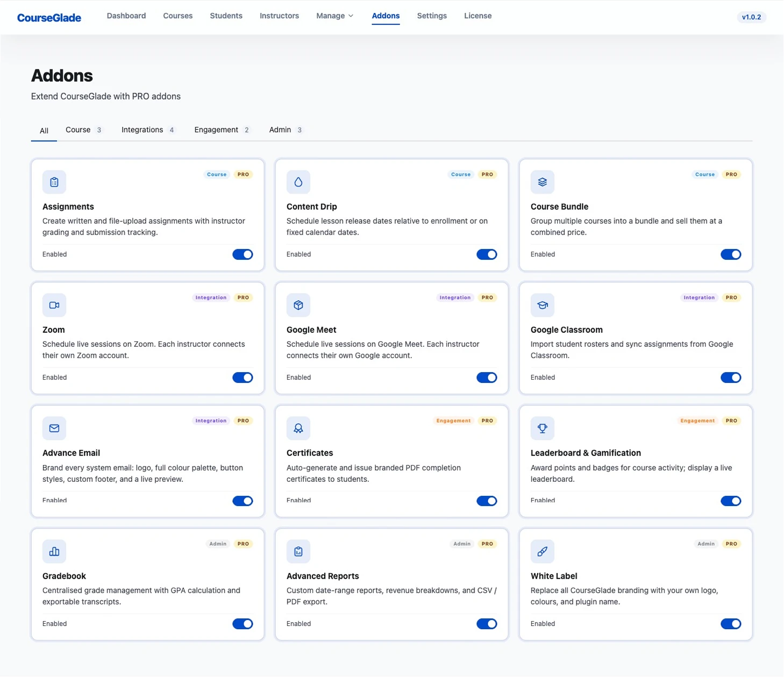
Task: Switch to the Integrations tab
Action: 148,130
